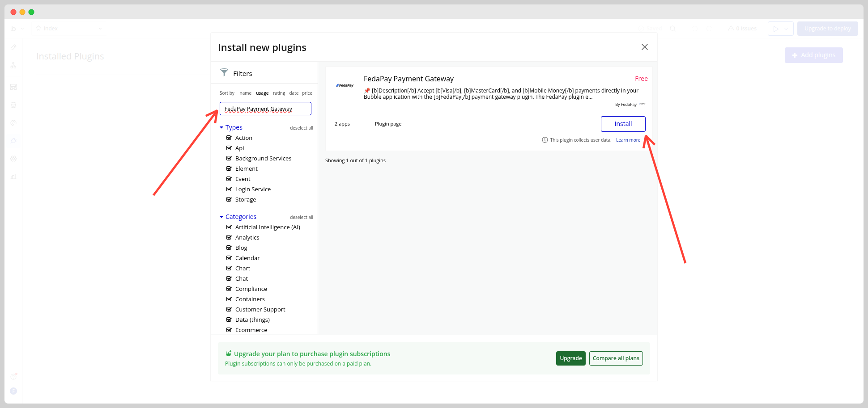Click the Compare all plans button
This screenshot has height=408, width=868.
click(x=616, y=358)
